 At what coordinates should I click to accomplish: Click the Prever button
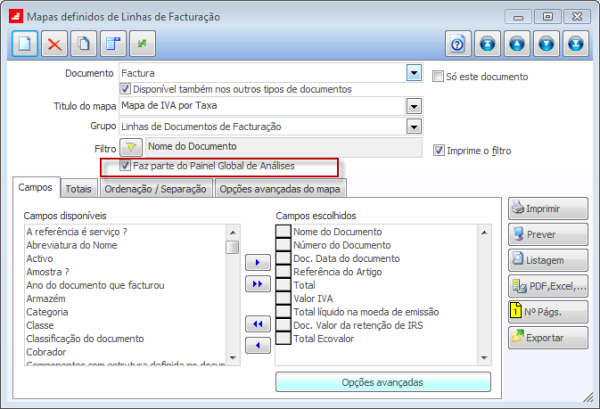tap(548, 234)
